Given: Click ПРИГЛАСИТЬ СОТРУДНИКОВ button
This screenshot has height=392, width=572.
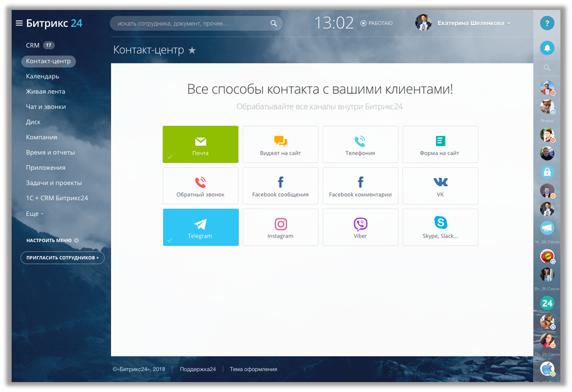Looking at the screenshot, I should (x=62, y=258).
